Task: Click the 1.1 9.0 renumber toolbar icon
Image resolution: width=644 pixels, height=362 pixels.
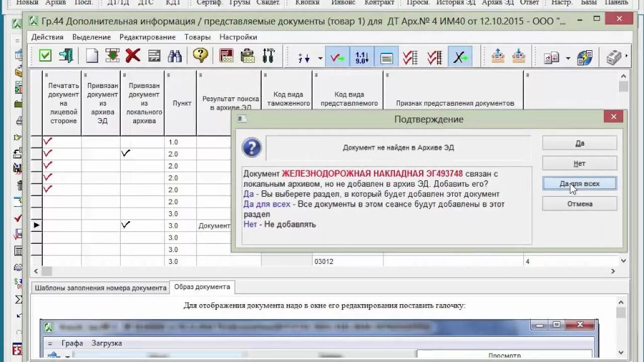Action: tap(362, 57)
